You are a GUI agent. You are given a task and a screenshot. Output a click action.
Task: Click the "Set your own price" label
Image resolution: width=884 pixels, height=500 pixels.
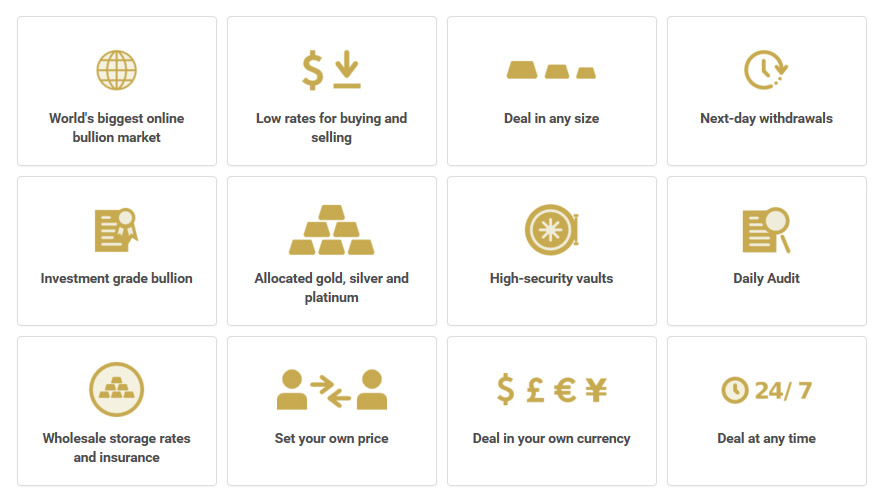332,439
